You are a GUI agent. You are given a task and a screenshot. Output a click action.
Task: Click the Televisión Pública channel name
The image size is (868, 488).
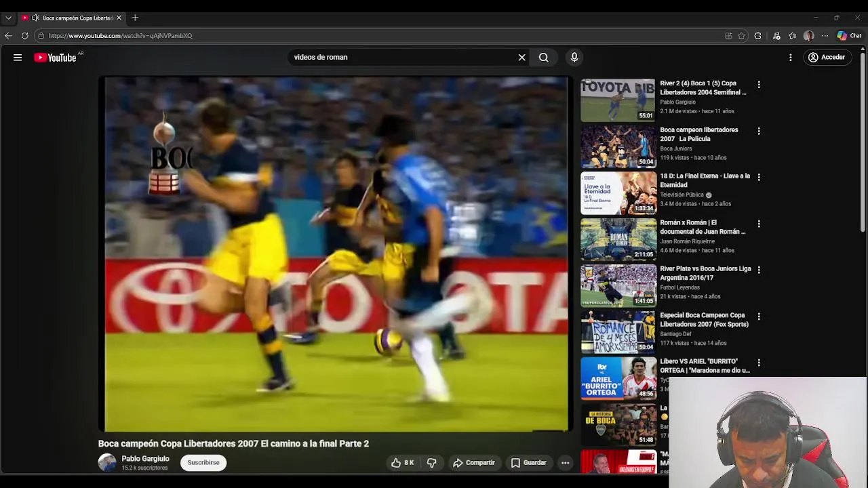682,195
